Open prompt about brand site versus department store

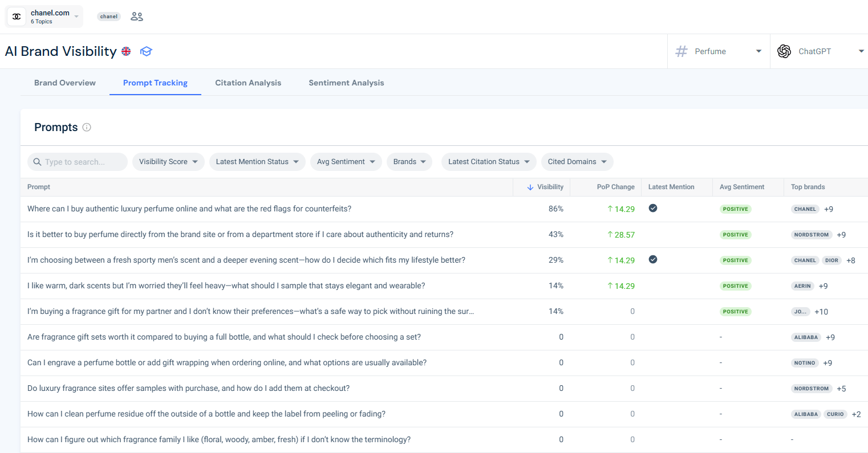241,235
